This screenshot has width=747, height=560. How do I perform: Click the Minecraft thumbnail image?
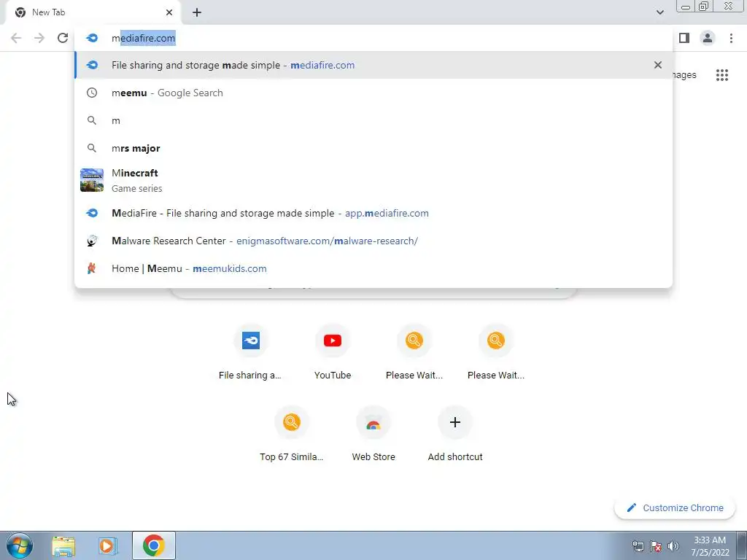(92, 181)
